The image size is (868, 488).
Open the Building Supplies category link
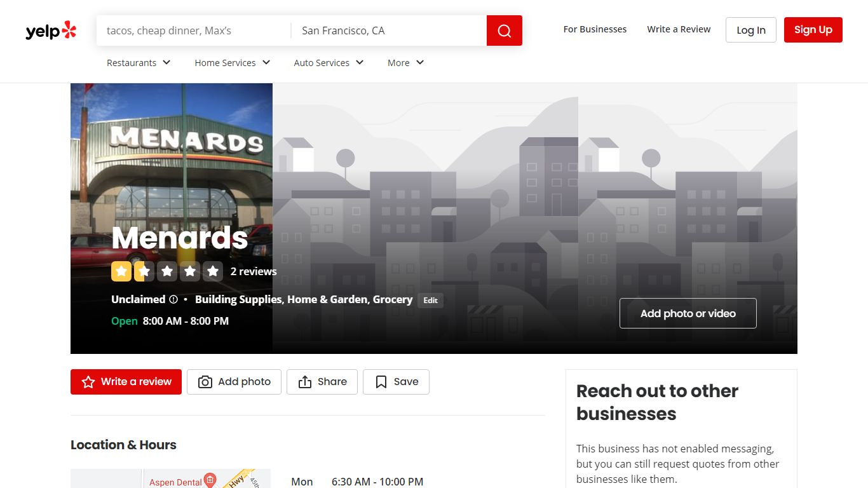(238, 299)
